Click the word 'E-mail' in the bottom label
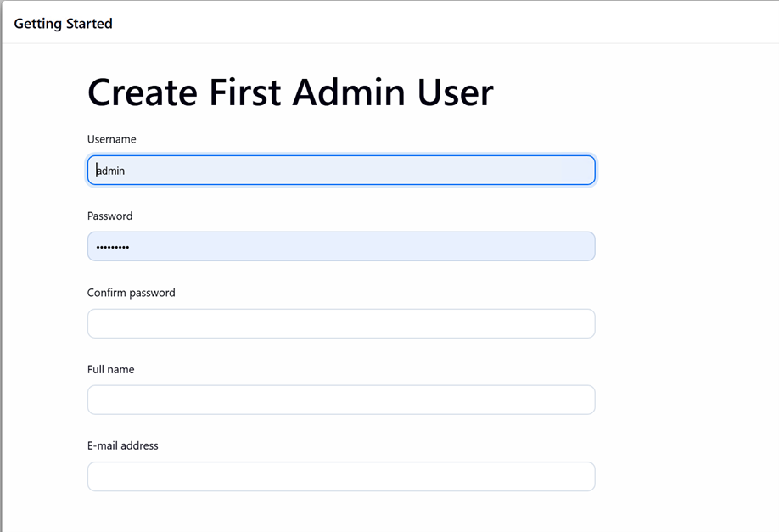The width and height of the screenshot is (779, 532). (x=104, y=445)
